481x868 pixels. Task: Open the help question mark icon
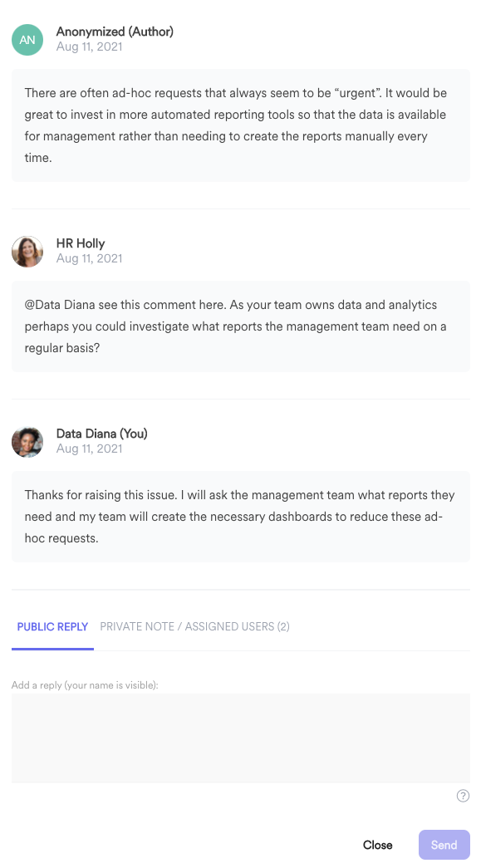coord(463,796)
